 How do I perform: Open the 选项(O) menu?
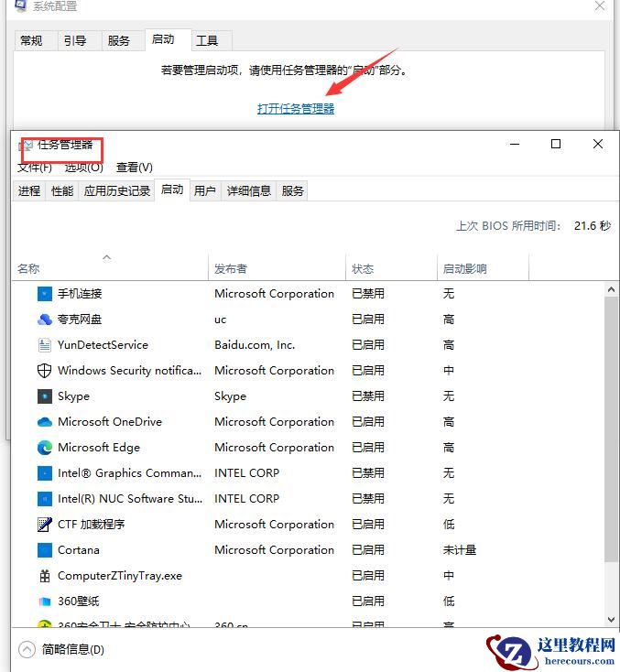[84, 168]
